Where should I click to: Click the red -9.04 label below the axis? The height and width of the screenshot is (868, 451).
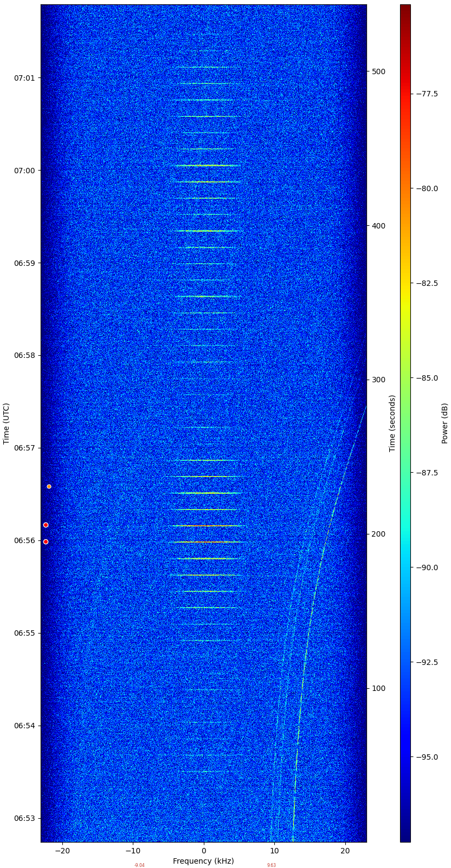tap(139, 865)
